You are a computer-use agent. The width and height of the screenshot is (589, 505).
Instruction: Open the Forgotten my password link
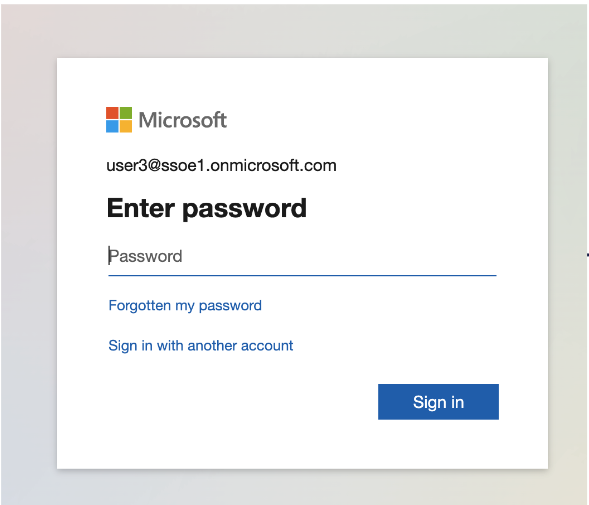click(x=185, y=306)
